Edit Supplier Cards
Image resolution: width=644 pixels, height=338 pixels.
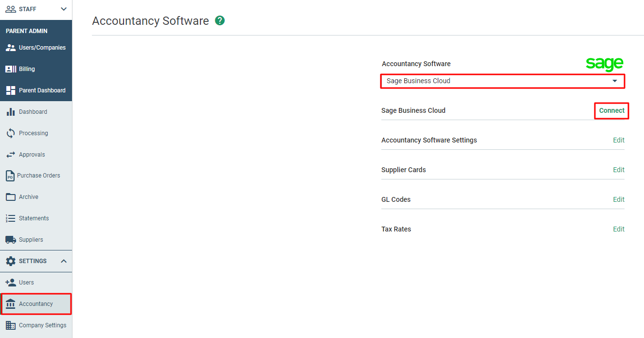[619, 170]
